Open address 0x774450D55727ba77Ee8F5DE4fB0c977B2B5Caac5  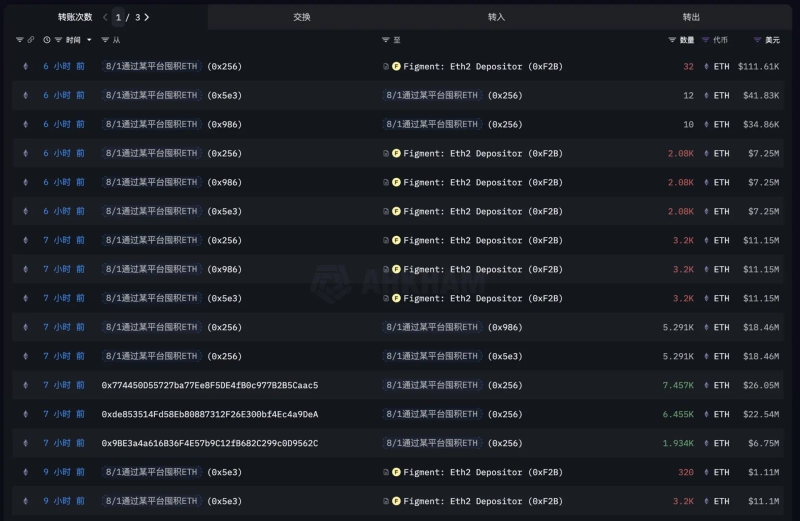pyautogui.click(x=209, y=385)
